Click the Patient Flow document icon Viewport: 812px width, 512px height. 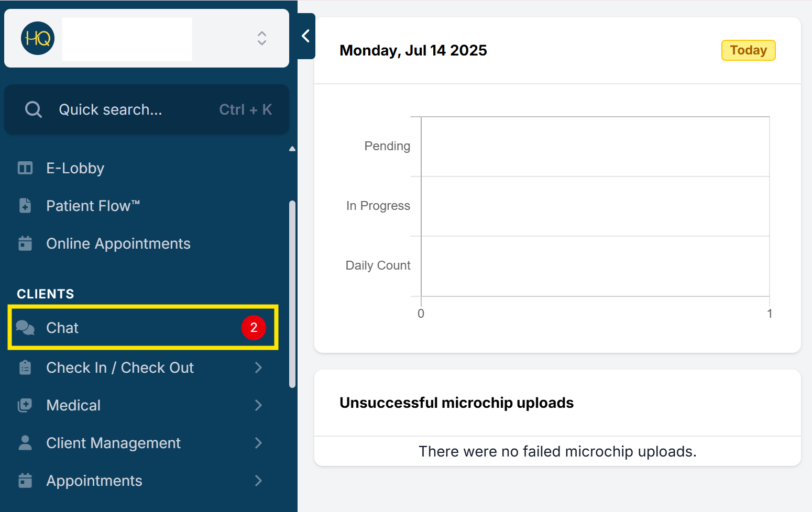25,206
